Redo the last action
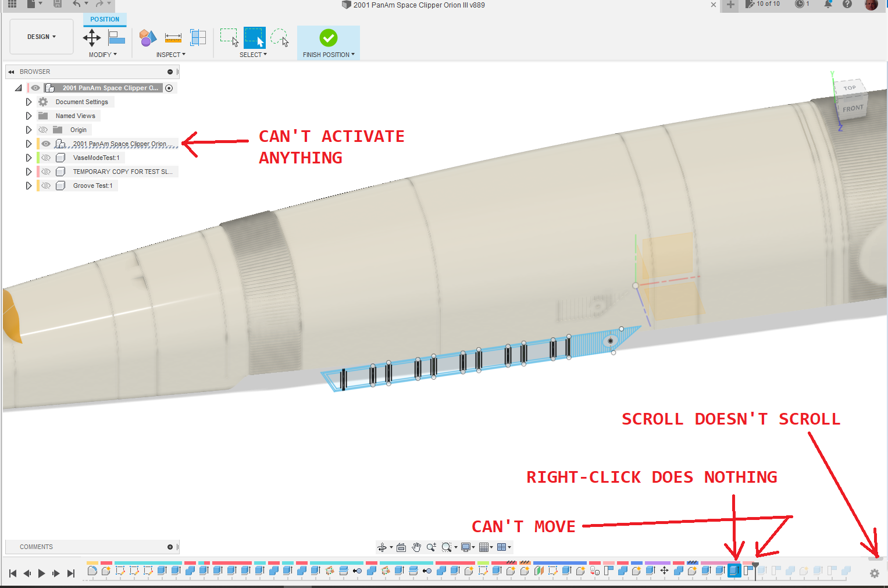 pyautogui.click(x=100, y=3)
